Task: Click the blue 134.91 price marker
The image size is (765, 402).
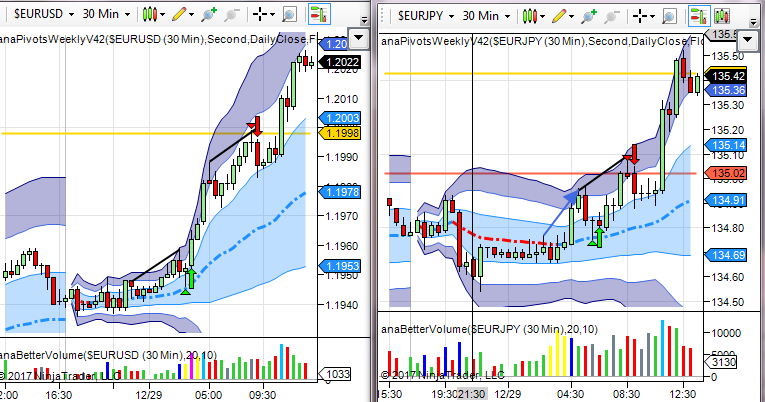Action: [725, 200]
